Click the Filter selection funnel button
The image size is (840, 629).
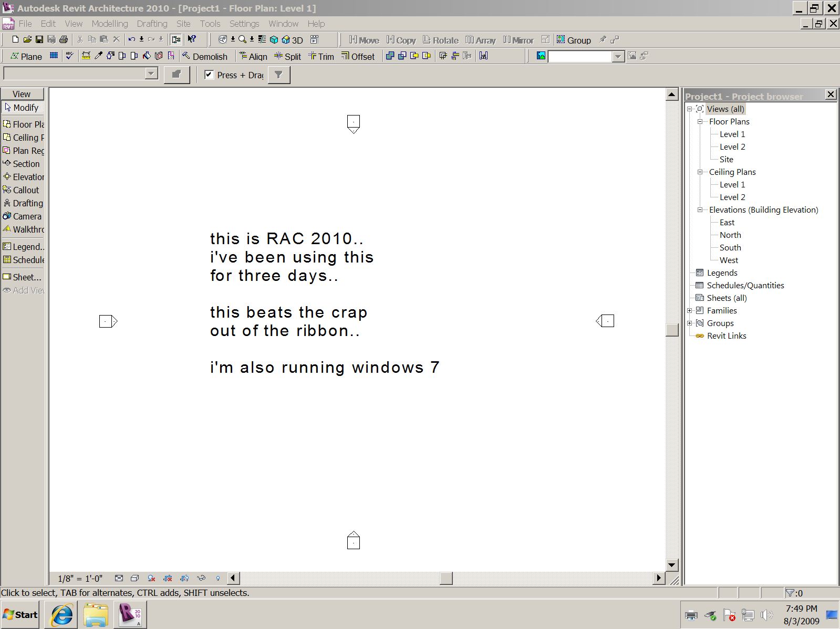click(279, 75)
